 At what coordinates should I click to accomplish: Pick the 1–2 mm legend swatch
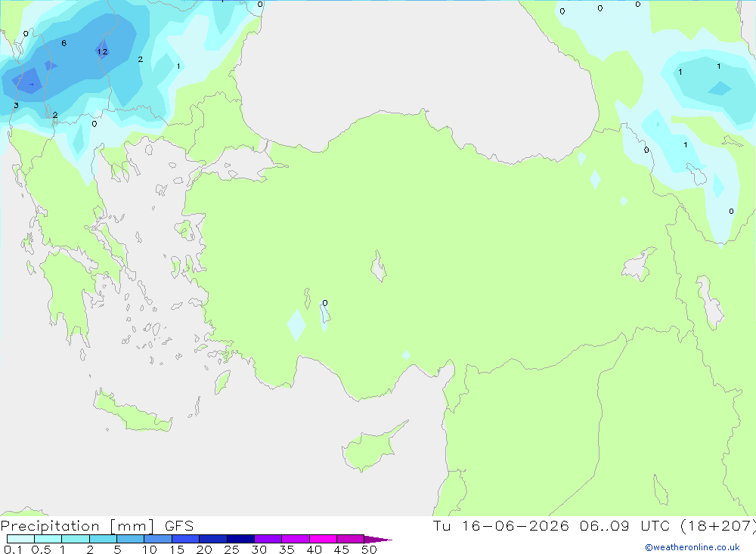(76, 539)
